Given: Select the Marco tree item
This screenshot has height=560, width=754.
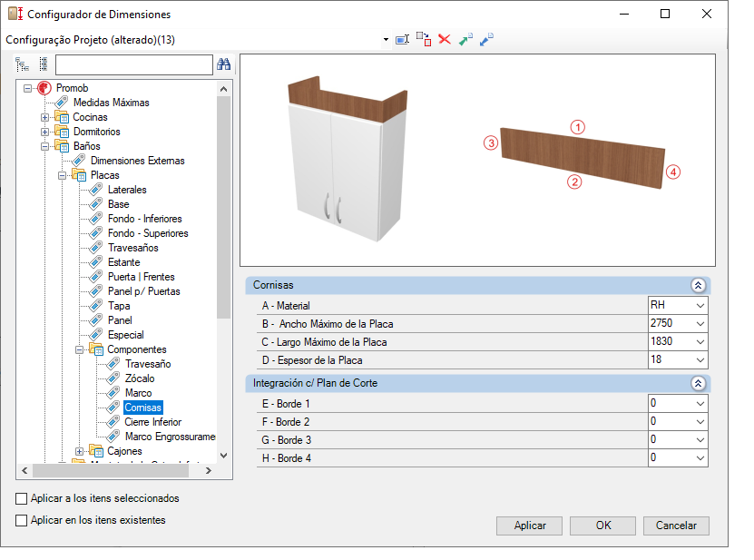Looking at the screenshot, I should pos(139,393).
